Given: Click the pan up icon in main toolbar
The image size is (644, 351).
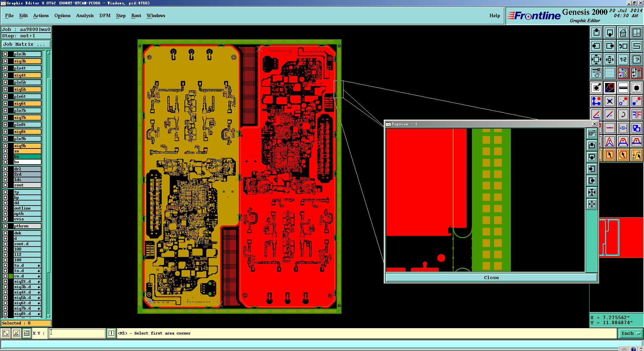Looking at the screenshot, I should tap(596, 33).
